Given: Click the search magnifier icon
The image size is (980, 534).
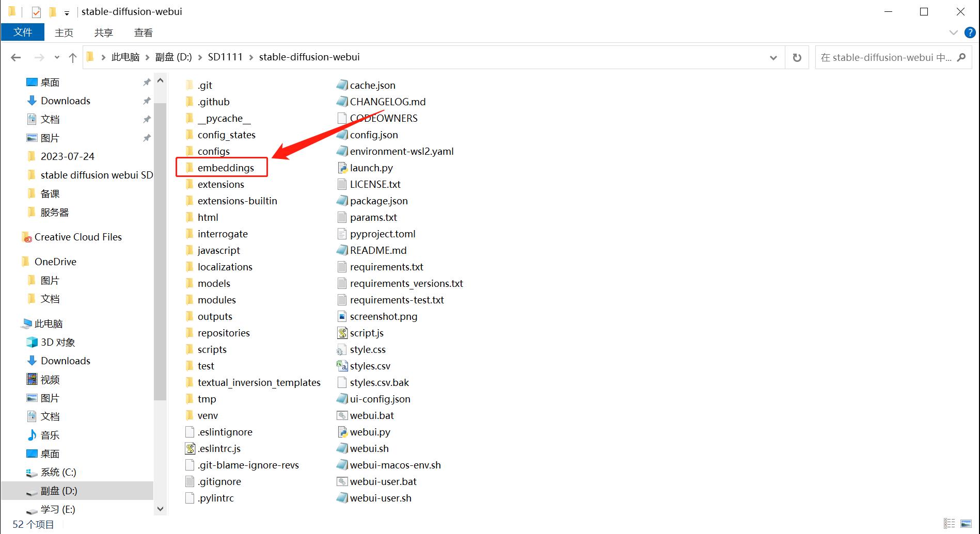Looking at the screenshot, I should (961, 57).
